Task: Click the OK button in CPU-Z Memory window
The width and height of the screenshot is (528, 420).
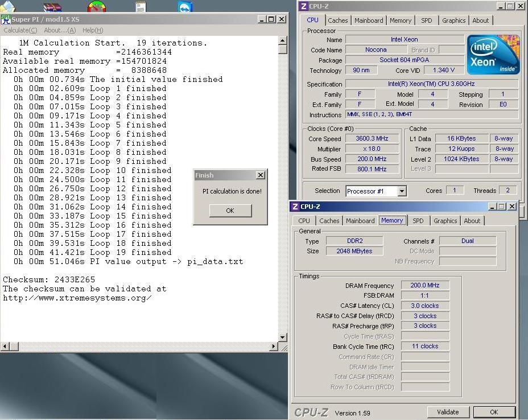Action: 494,412
